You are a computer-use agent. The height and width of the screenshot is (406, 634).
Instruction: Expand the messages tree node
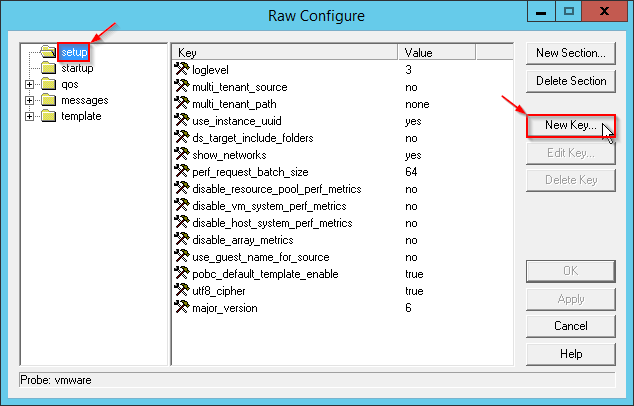point(30,100)
